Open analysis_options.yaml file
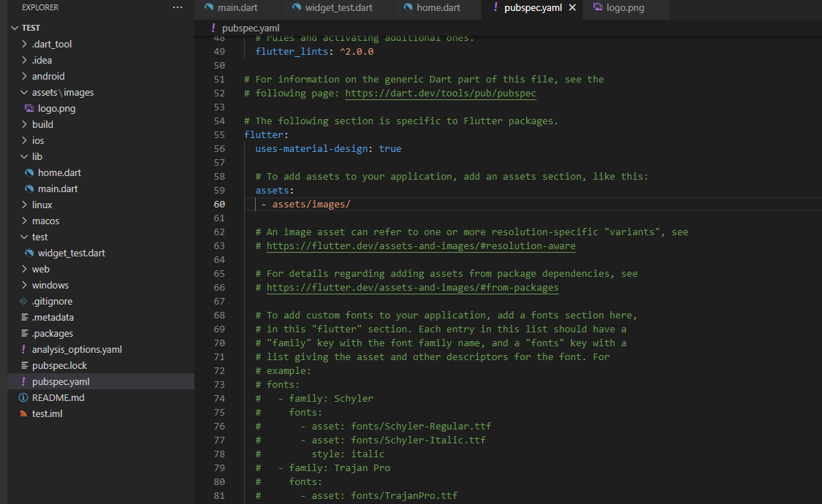The image size is (822, 504). pyautogui.click(x=77, y=349)
